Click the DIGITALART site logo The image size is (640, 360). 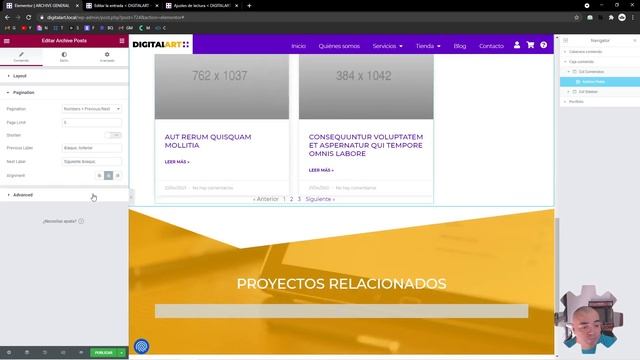(x=161, y=44)
